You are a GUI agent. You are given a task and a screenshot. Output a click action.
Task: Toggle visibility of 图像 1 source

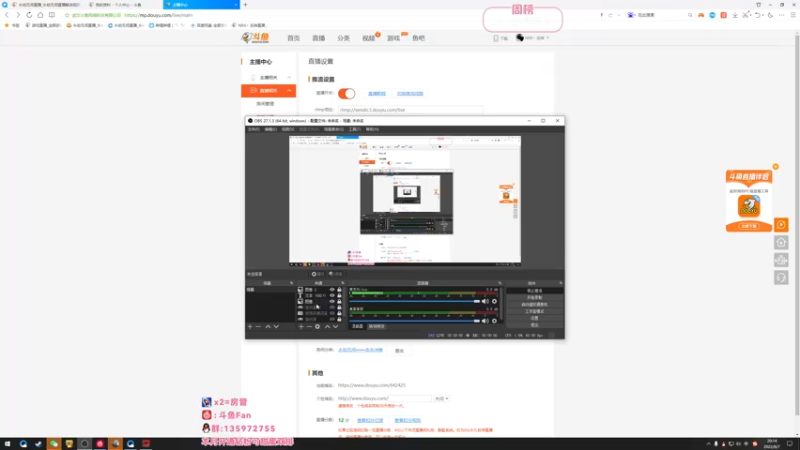[332, 290]
